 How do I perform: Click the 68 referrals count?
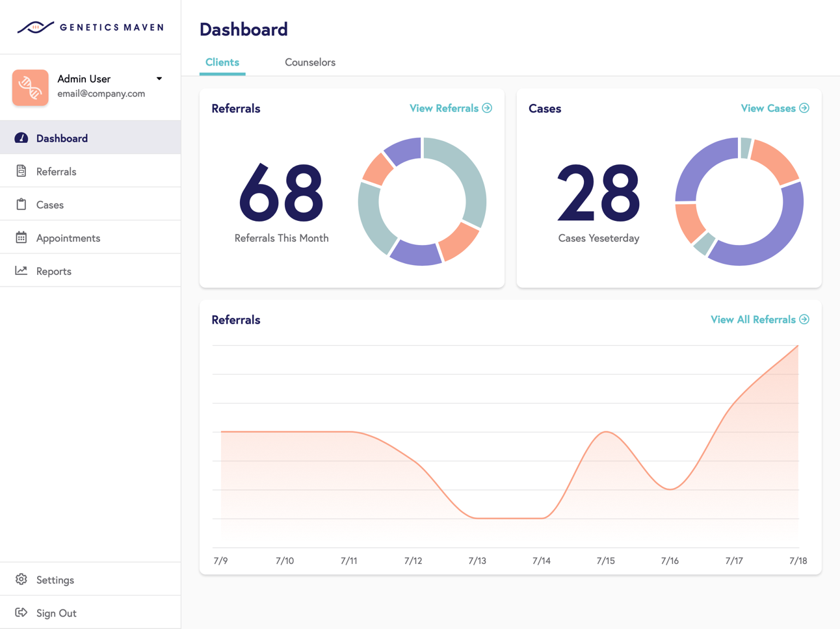click(x=282, y=193)
